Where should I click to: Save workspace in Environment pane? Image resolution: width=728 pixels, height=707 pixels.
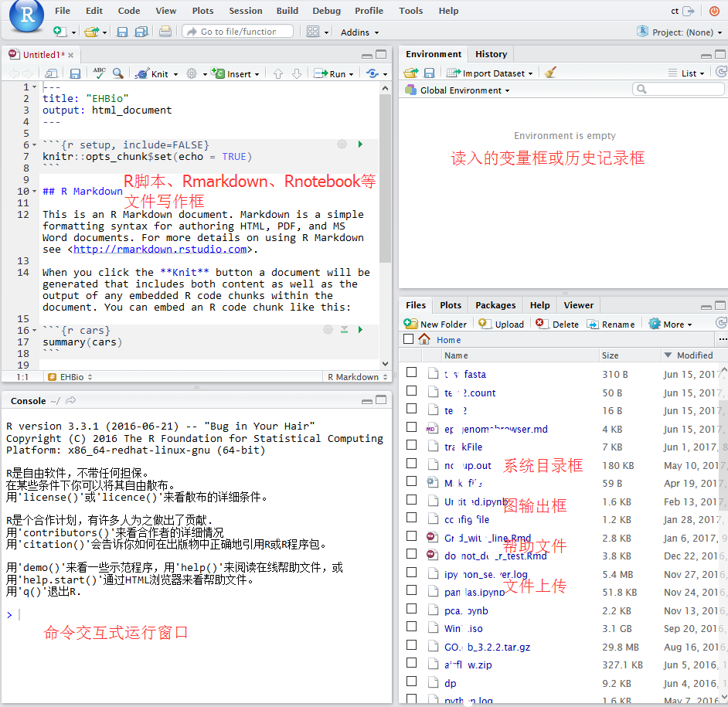tap(430, 73)
